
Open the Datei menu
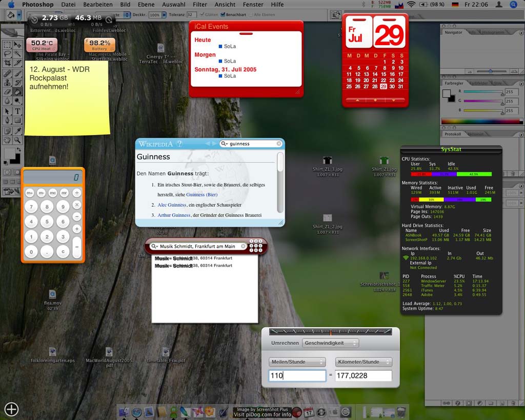click(68, 4)
